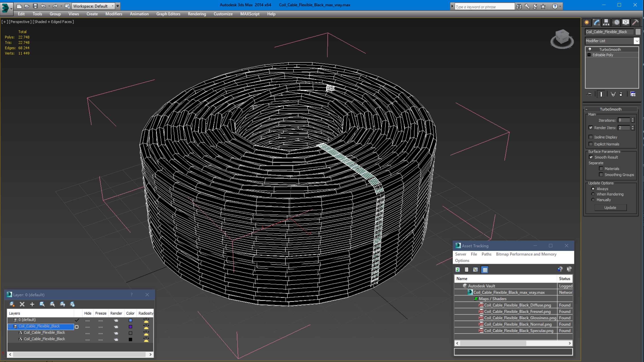Enable the Isoline Display checkbox
This screenshot has width=644, height=362.
tap(591, 137)
